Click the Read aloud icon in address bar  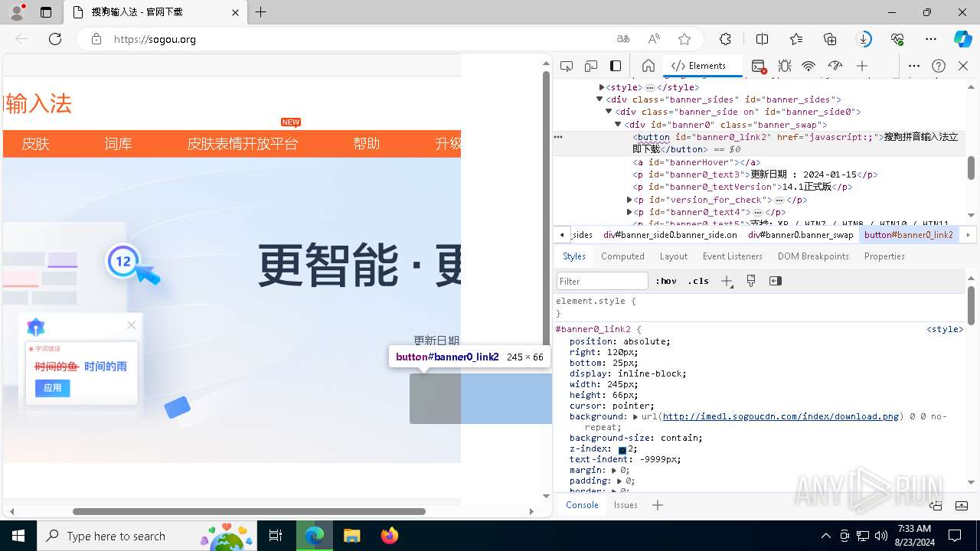coord(654,39)
